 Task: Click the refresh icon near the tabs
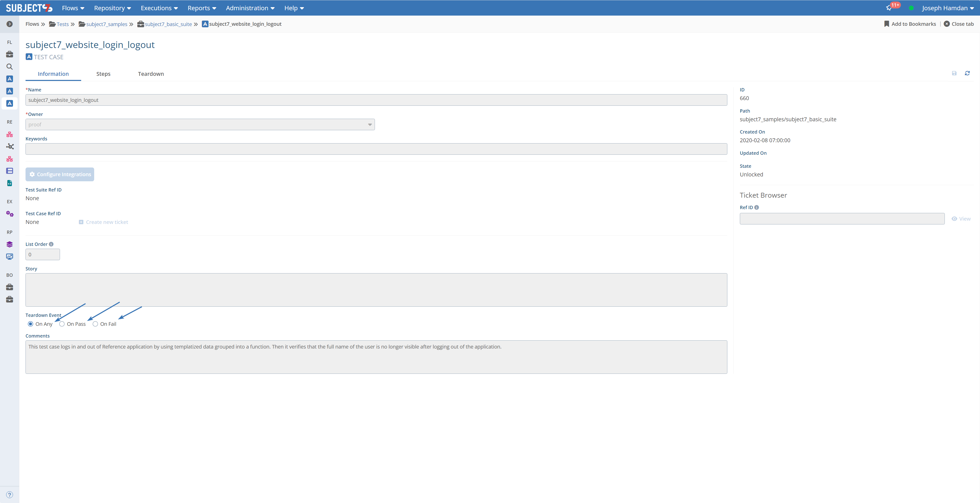coord(967,73)
